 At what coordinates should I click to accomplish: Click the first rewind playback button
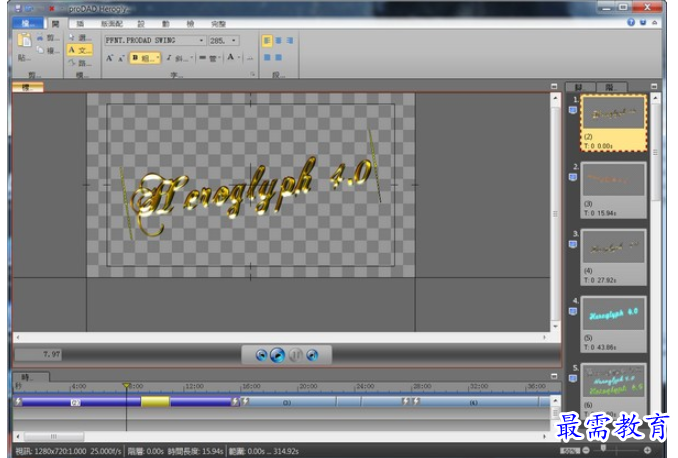click(x=261, y=354)
